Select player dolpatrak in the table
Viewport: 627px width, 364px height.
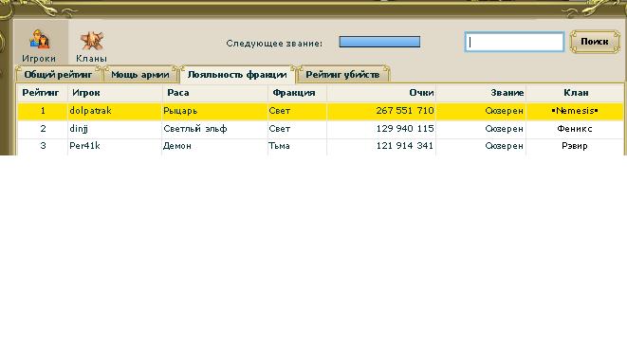click(90, 111)
